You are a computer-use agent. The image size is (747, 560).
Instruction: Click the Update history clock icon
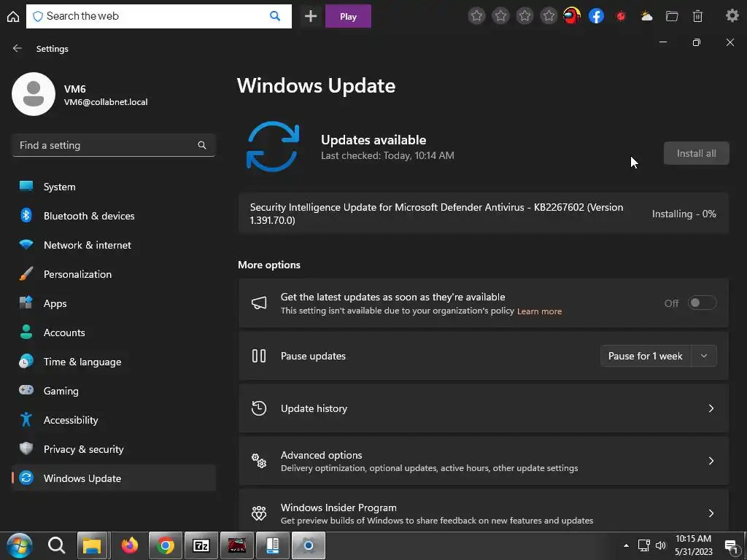coord(259,408)
